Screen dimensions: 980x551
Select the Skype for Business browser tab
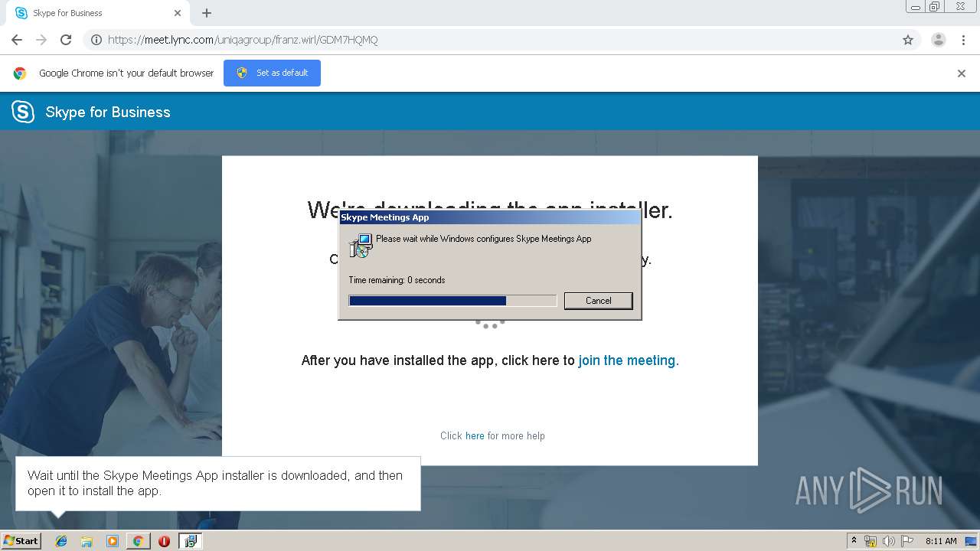coord(98,13)
